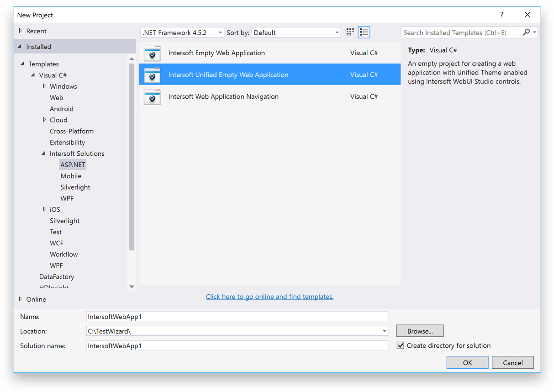The image size is (554, 392).
Task: Select WPF under Intersoft Solutions
Action: [67, 198]
